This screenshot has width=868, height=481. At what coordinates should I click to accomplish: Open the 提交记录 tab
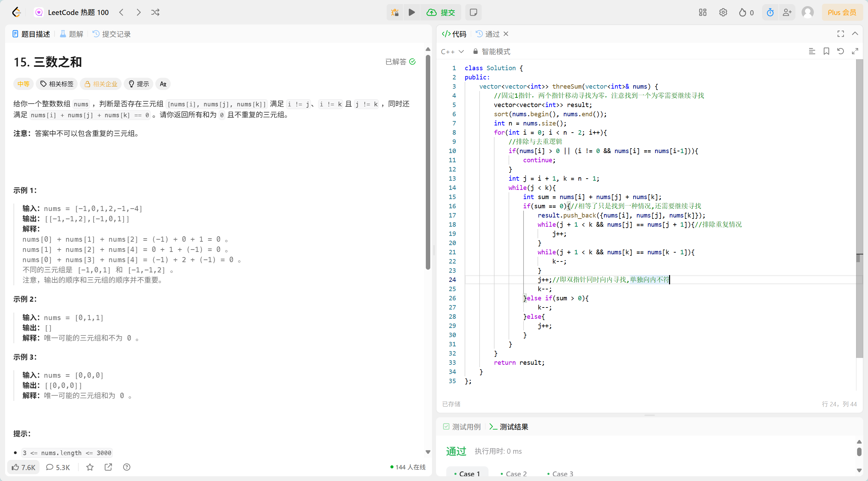[112, 34]
